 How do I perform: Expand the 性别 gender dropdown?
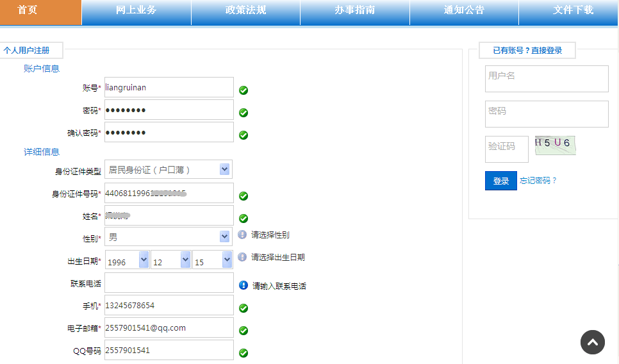click(x=224, y=236)
